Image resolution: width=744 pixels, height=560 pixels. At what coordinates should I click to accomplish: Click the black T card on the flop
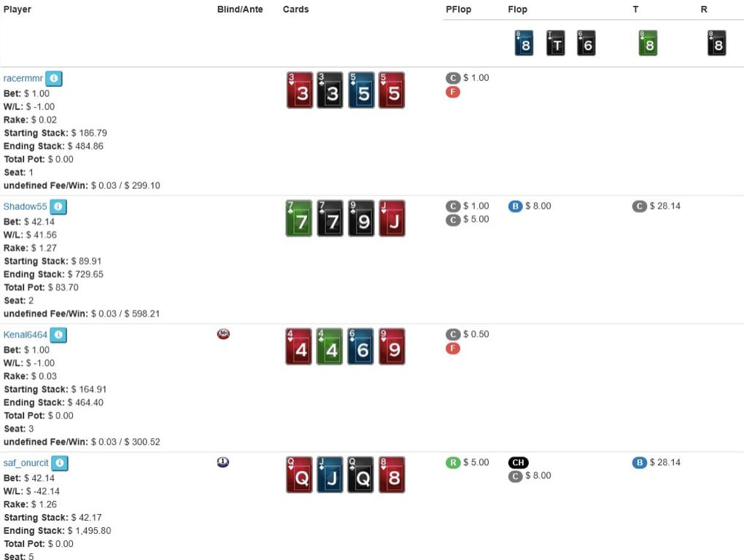[556, 44]
